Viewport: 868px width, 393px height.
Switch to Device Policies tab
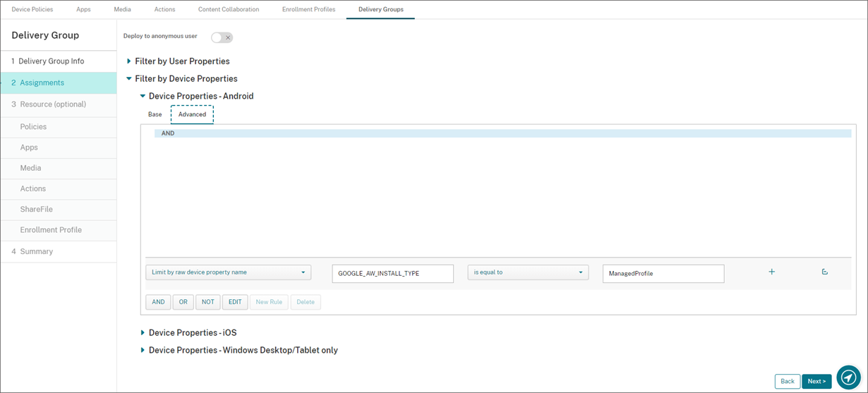tap(32, 9)
